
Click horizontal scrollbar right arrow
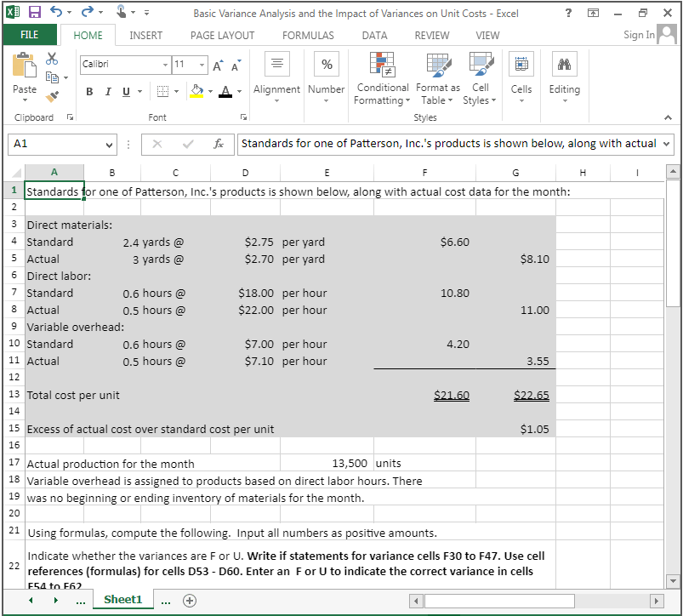coord(657,602)
